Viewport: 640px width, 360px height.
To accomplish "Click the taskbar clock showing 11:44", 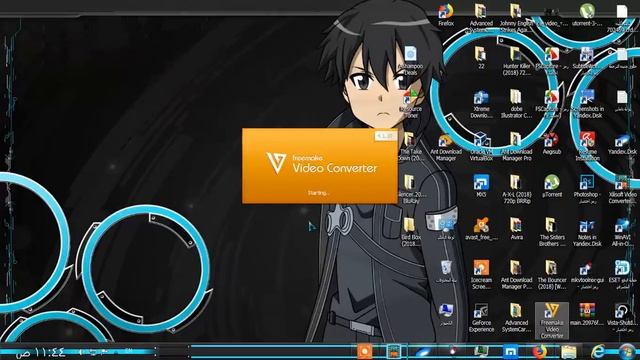I will [40, 352].
